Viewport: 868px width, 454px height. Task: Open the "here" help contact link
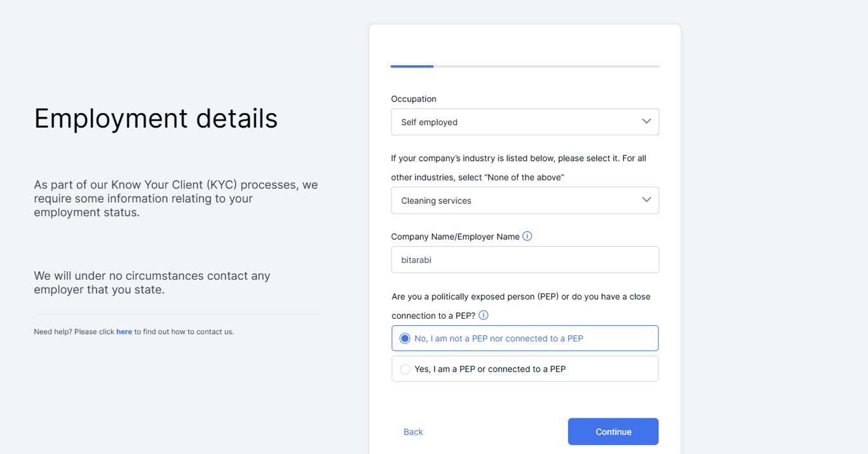coord(124,331)
